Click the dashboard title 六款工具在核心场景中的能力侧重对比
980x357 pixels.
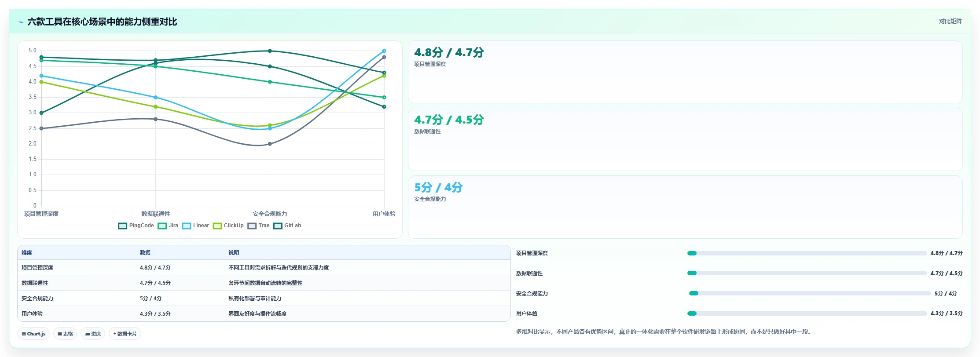pyautogui.click(x=102, y=22)
